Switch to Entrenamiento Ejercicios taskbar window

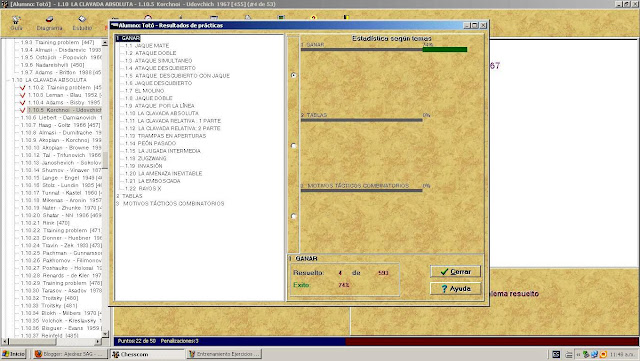[x=224, y=354]
